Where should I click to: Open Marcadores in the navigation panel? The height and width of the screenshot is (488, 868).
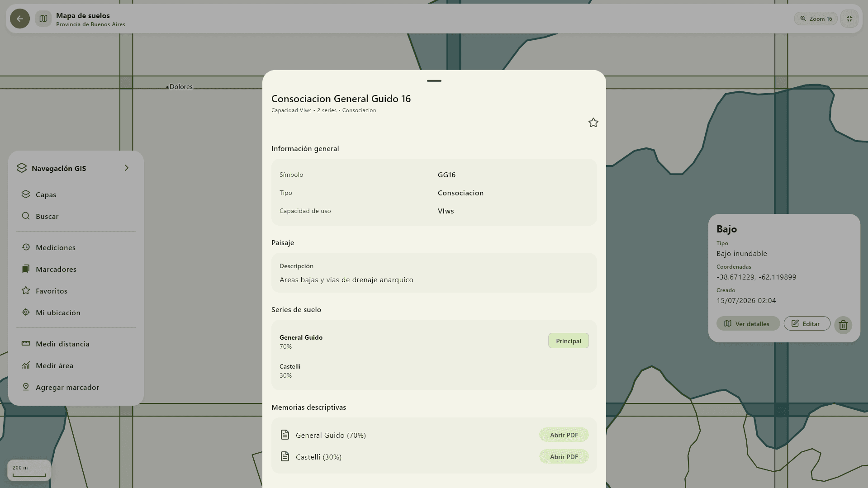(76, 269)
